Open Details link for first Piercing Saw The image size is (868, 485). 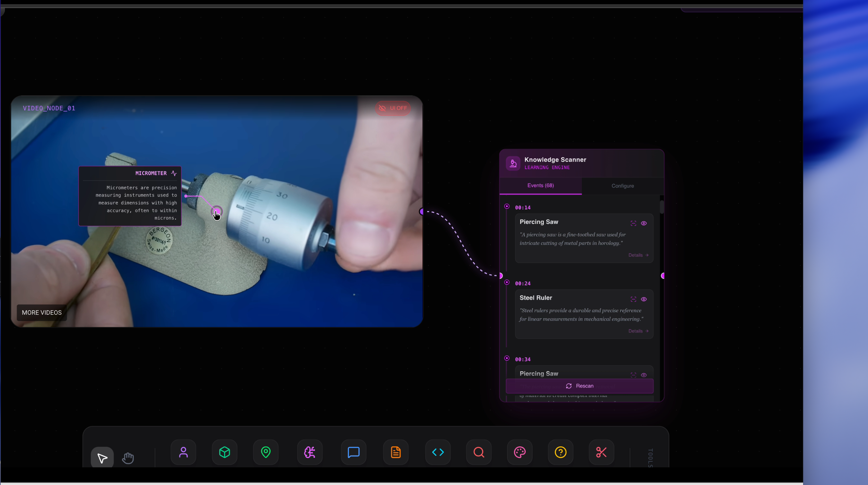point(638,255)
